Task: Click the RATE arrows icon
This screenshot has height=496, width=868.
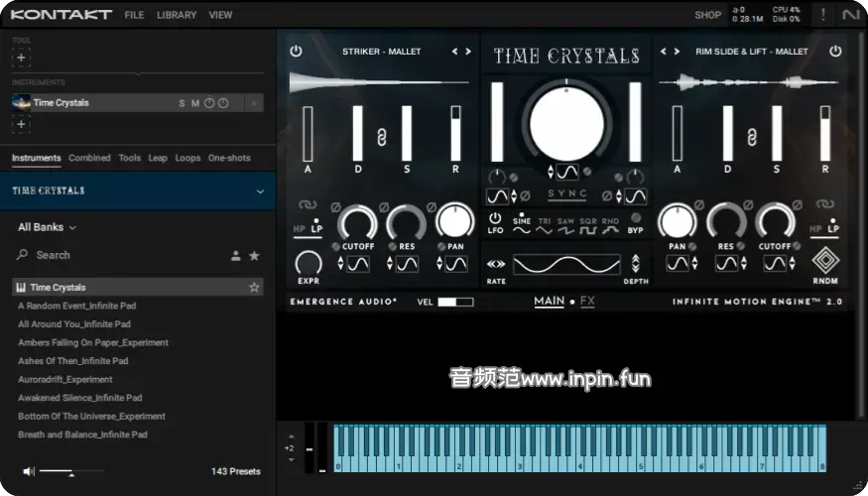Action: click(x=496, y=264)
